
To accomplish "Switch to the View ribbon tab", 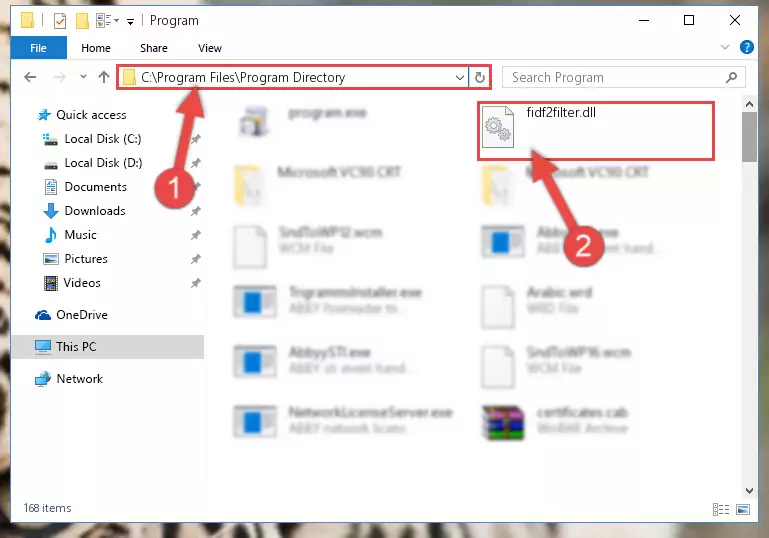I will coord(209,48).
